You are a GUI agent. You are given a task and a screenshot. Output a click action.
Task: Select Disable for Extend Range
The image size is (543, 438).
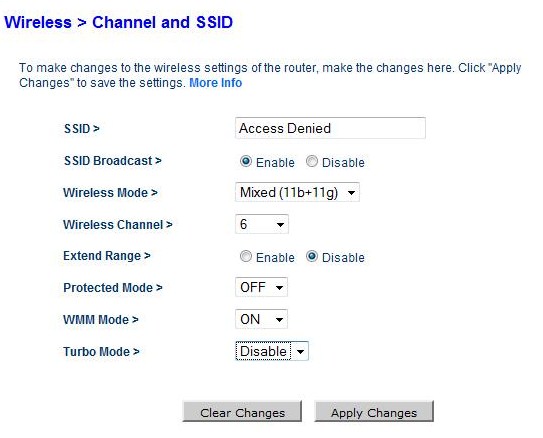pyautogui.click(x=312, y=257)
